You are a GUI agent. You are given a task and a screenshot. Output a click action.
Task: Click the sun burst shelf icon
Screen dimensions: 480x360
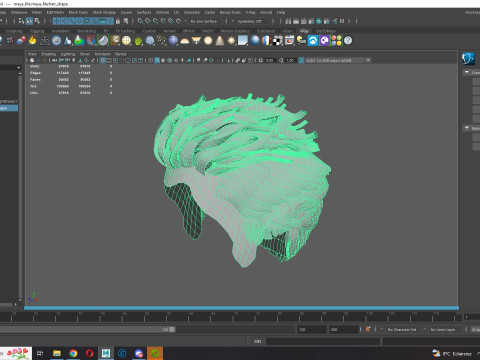[231, 41]
